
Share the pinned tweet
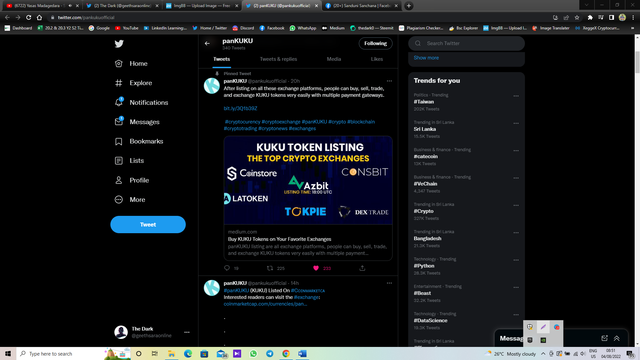point(362,268)
